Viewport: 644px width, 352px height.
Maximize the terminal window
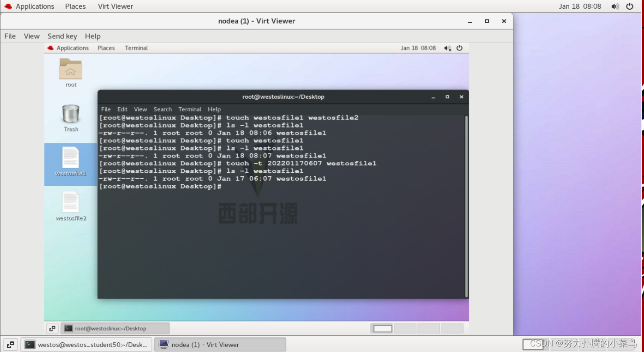coord(447,97)
